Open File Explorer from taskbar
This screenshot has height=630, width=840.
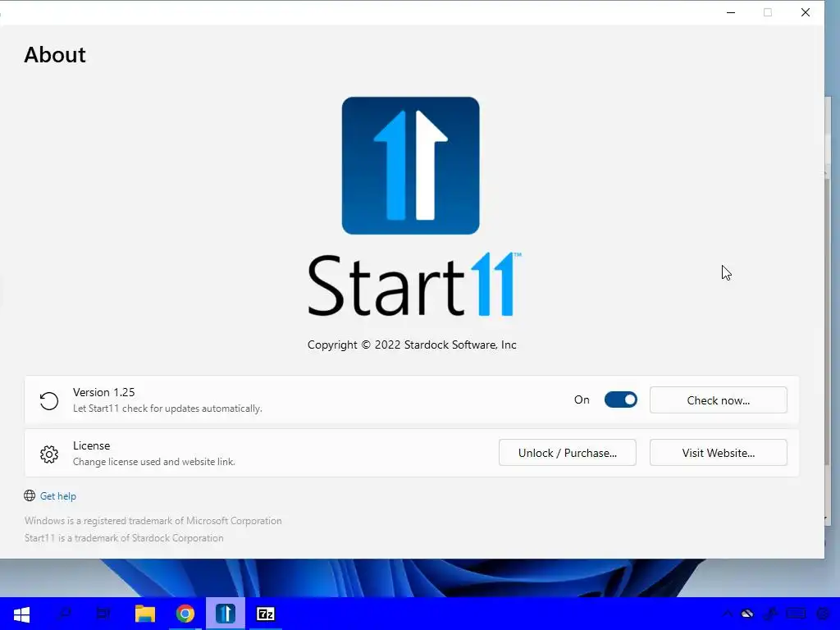(x=144, y=614)
